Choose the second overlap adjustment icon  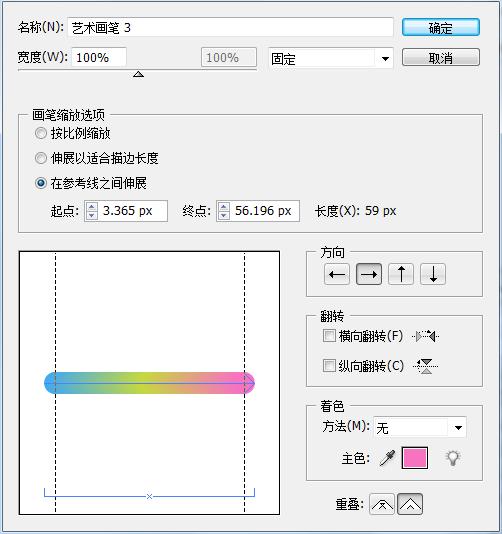410,504
